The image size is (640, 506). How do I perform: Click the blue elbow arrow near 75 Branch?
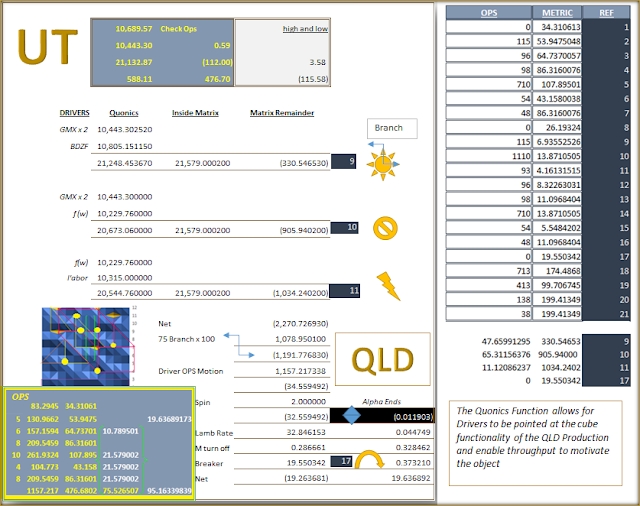coord(239,345)
